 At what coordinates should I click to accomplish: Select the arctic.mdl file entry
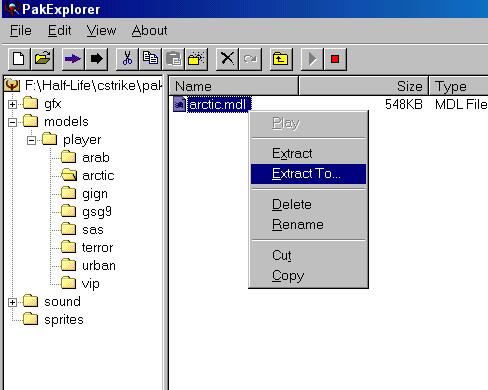[217, 105]
